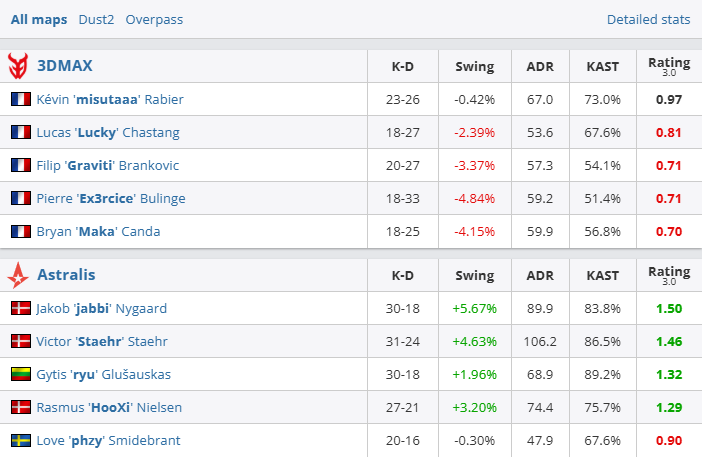
Task: Select the All maps tab
Action: click(x=39, y=19)
